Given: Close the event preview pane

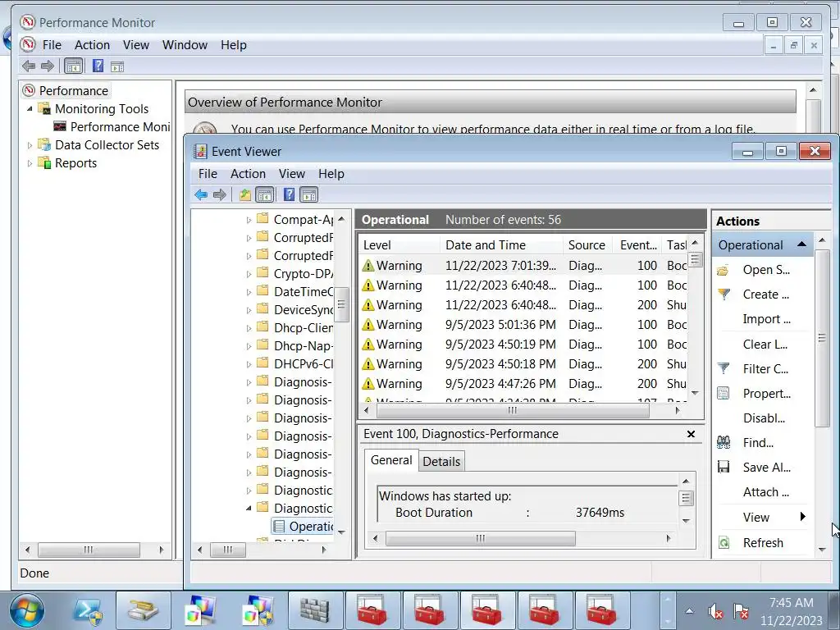Looking at the screenshot, I should click(x=691, y=434).
